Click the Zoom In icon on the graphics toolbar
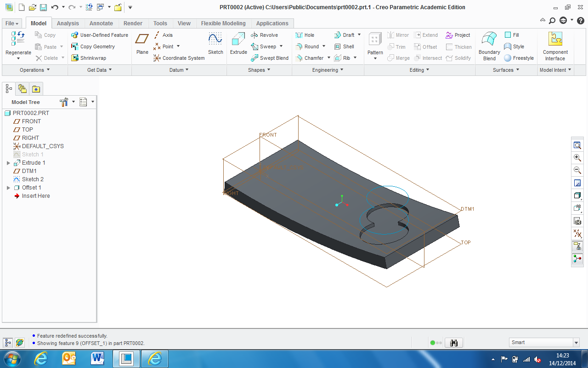 coord(577,158)
